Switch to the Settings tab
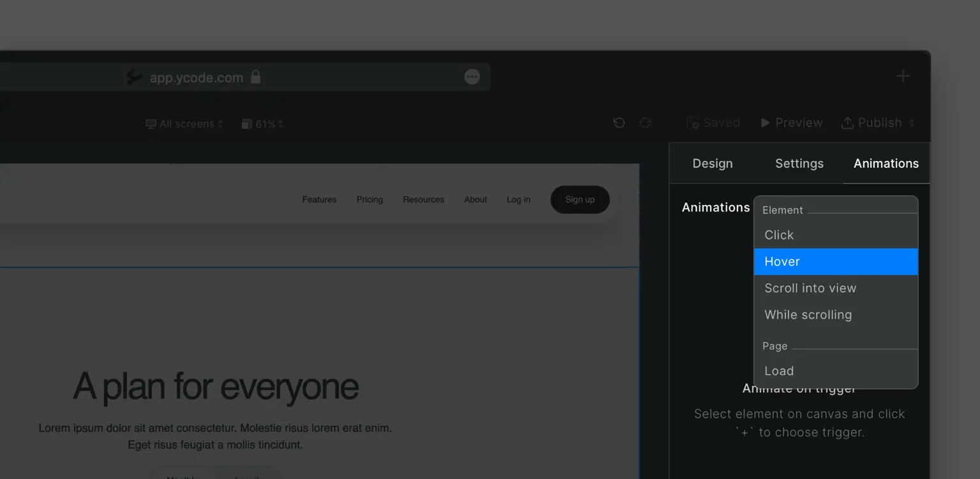980x479 pixels. pos(799,163)
